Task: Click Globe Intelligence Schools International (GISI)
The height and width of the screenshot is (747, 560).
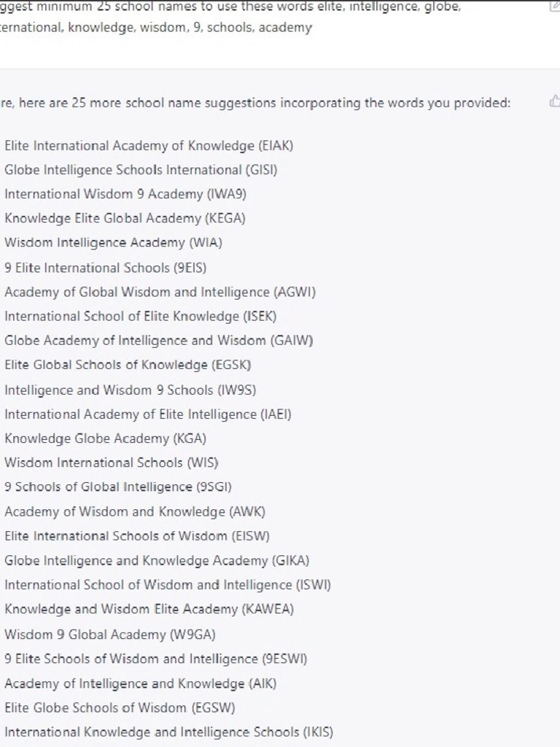Action: 141,170
